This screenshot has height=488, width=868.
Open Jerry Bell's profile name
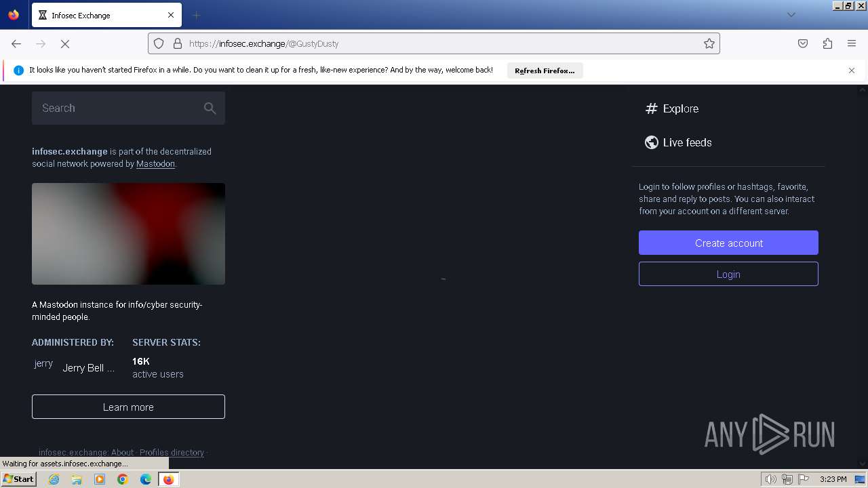coord(89,368)
